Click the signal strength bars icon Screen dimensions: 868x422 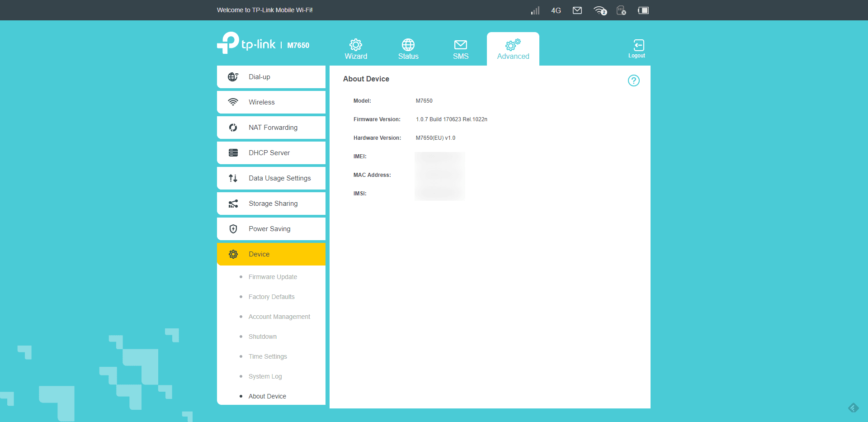tap(535, 10)
